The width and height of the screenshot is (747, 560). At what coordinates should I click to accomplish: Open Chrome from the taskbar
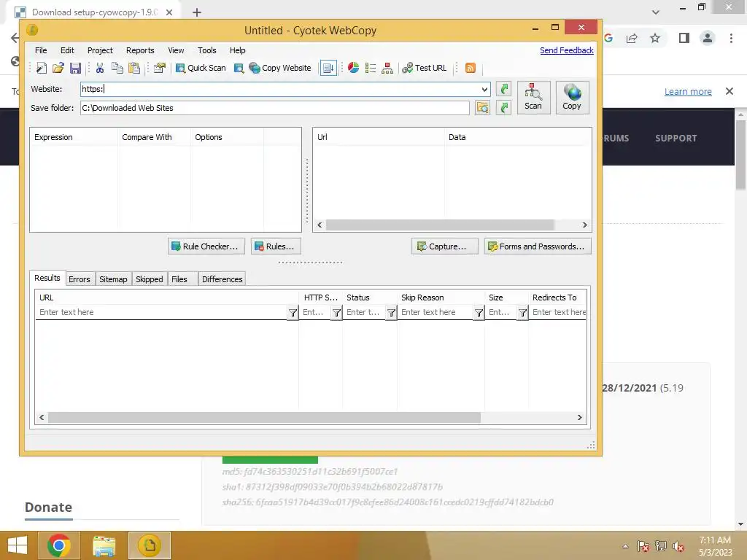(x=59, y=545)
